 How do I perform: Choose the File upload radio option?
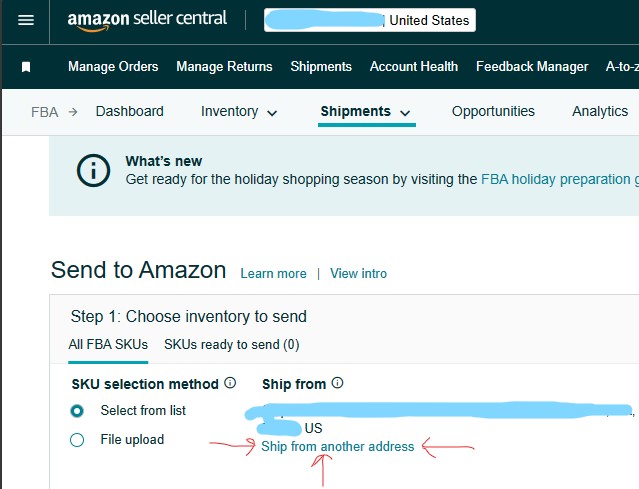pos(77,440)
